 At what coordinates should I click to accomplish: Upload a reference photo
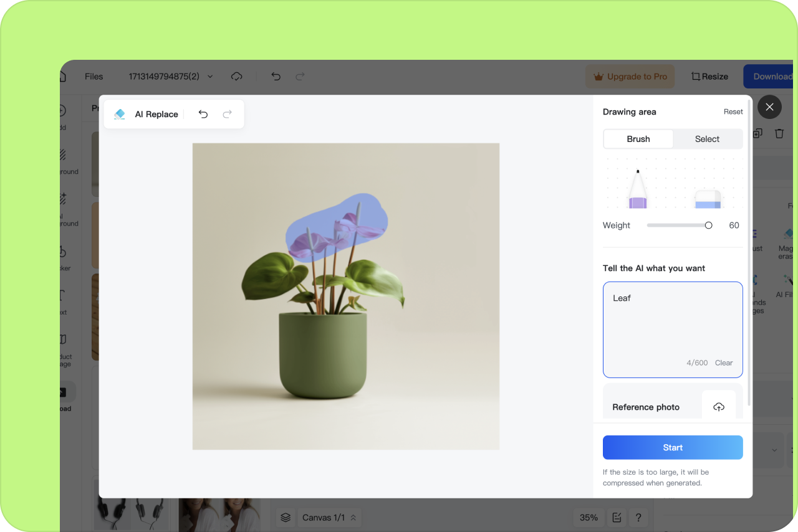[x=719, y=407]
